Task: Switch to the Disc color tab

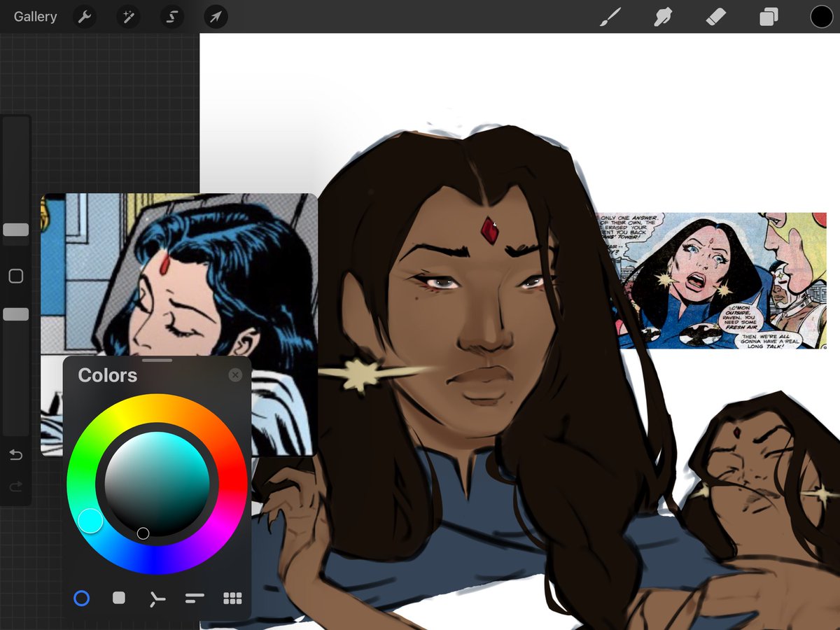Action: pos(82,598)
